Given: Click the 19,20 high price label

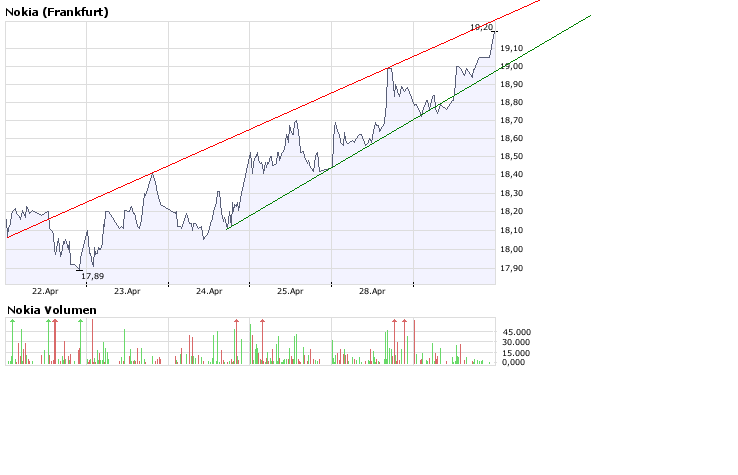Looking at the screenshot, I should pyautogui.click(x=481, y=27).
